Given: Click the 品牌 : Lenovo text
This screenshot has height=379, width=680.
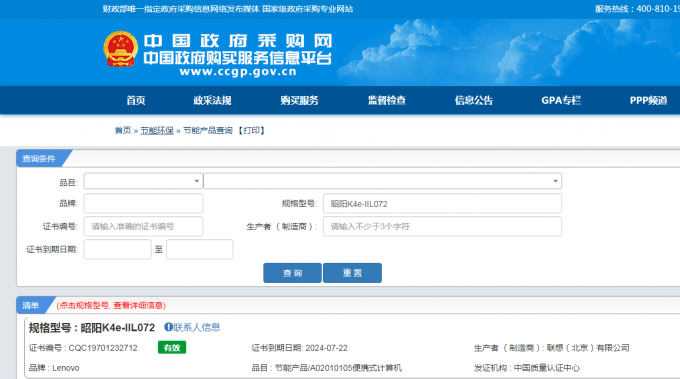Looking at the screenshot, I should pyautogui.click(x=54, y=368).
